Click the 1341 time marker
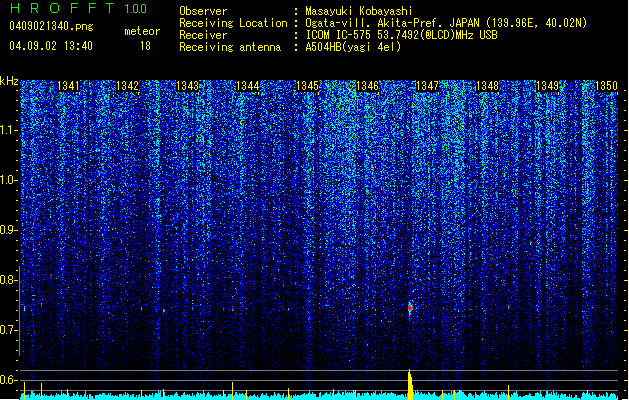The height and width of the screenshot is (400, 629). tap(68, 86)
